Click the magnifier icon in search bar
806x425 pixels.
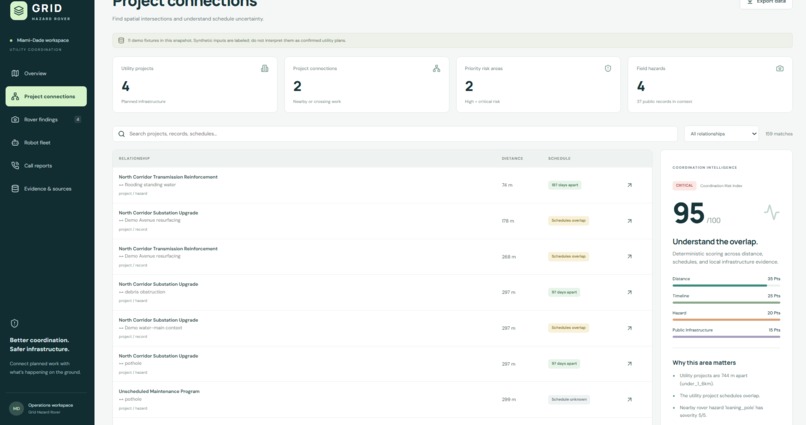(x=121, y=134)
